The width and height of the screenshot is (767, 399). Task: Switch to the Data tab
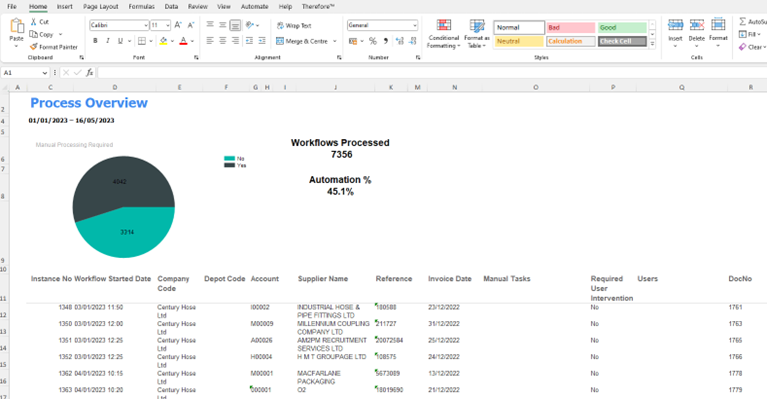pyautogui.click(x=171, y=6)
